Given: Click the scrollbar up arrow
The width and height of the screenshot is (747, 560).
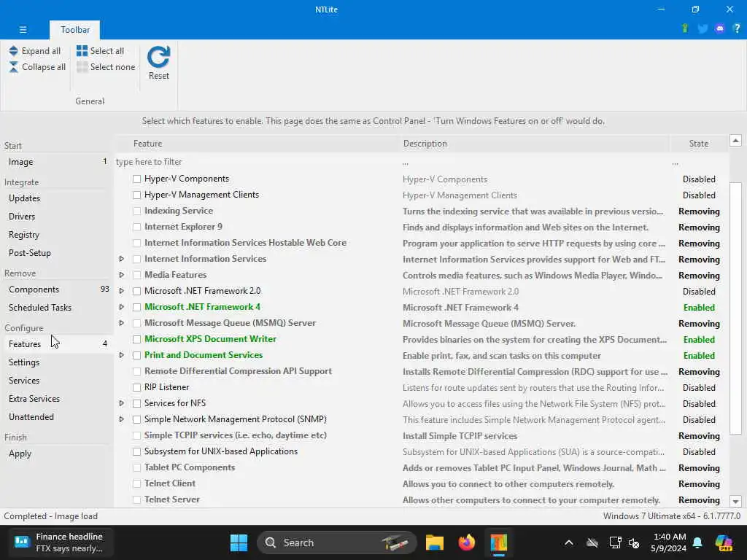Looking at the screenshot, I should click(735, 141).
